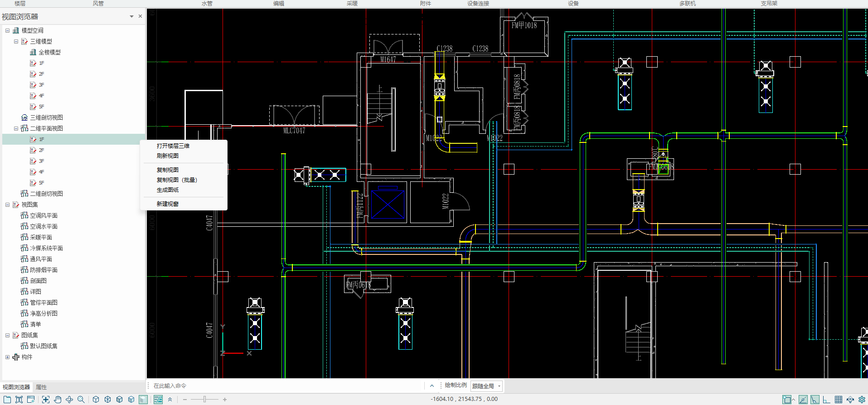
Task: Switch to the 属性 tab
Action: point(41,387)
